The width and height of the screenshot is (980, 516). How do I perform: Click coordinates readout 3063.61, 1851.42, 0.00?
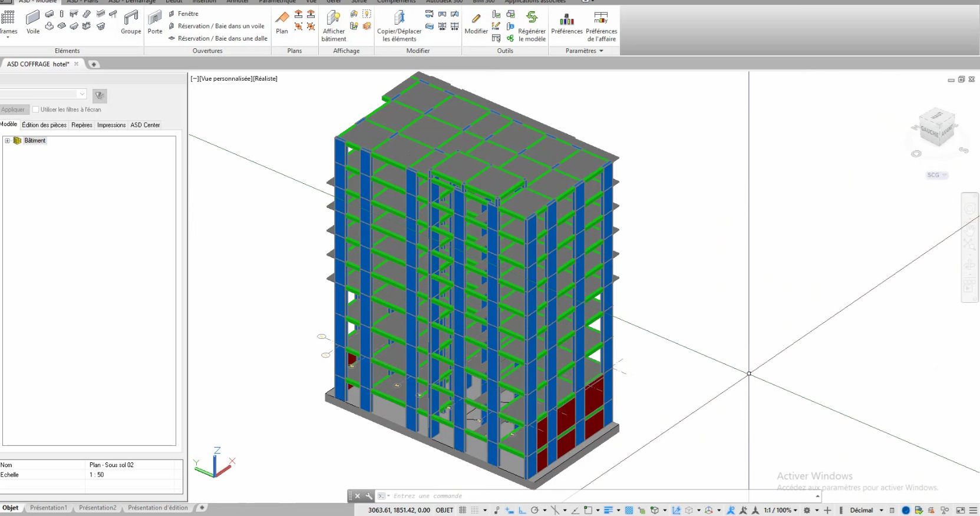(x=399, y=510)
